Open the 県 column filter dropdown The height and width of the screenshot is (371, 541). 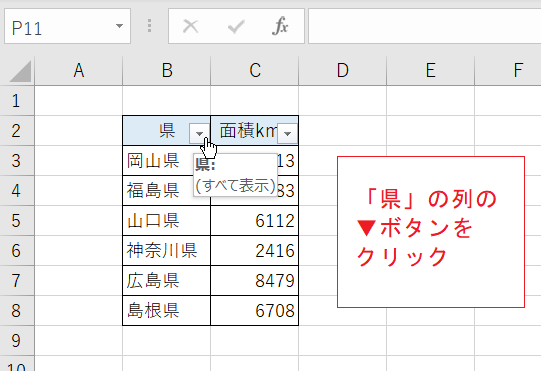point(199,133)
